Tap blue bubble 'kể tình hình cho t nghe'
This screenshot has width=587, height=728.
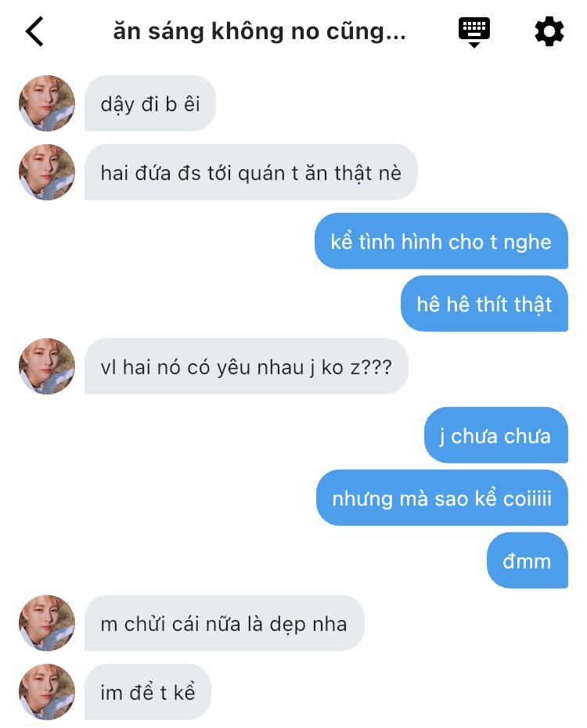point(441,241)
